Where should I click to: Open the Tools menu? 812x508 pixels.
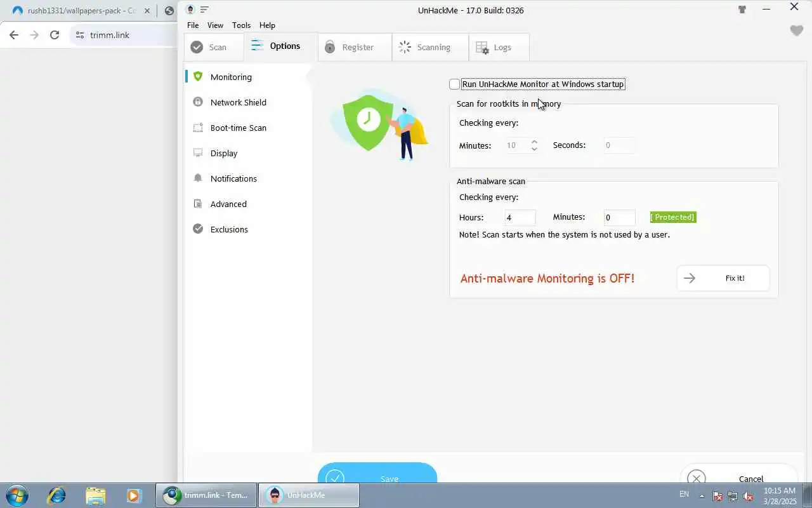(241, 25)
